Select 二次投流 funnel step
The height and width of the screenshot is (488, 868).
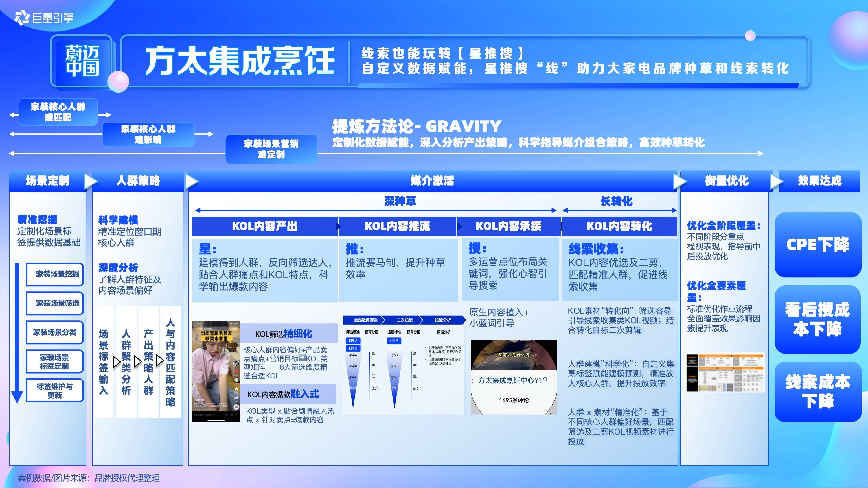(x=404, y=320)
